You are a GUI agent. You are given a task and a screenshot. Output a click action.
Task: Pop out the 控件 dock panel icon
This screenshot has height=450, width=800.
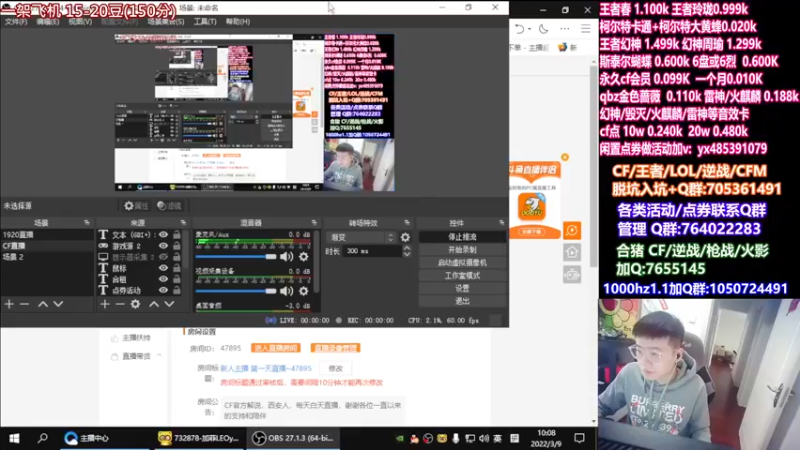pyautogui.click(x=502, y=223)
